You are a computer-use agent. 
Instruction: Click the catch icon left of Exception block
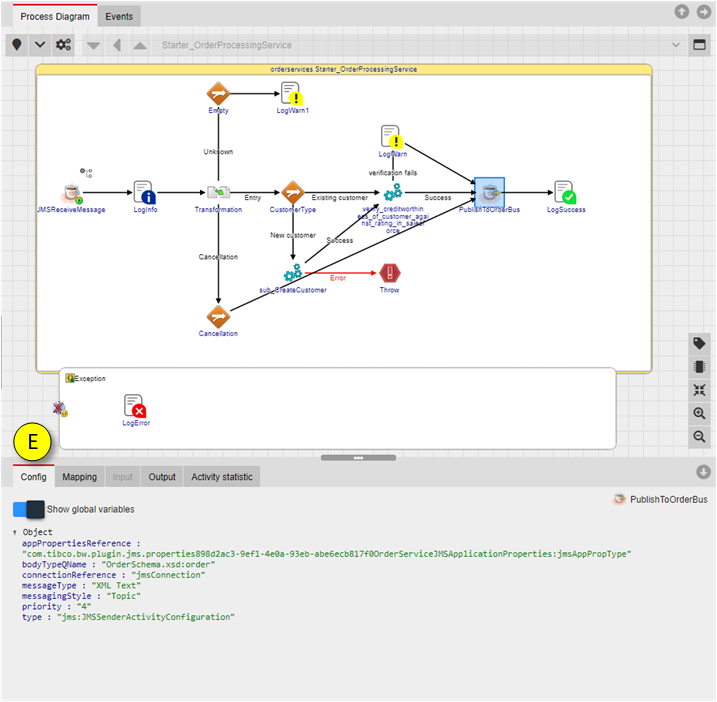tap(59, 408)
